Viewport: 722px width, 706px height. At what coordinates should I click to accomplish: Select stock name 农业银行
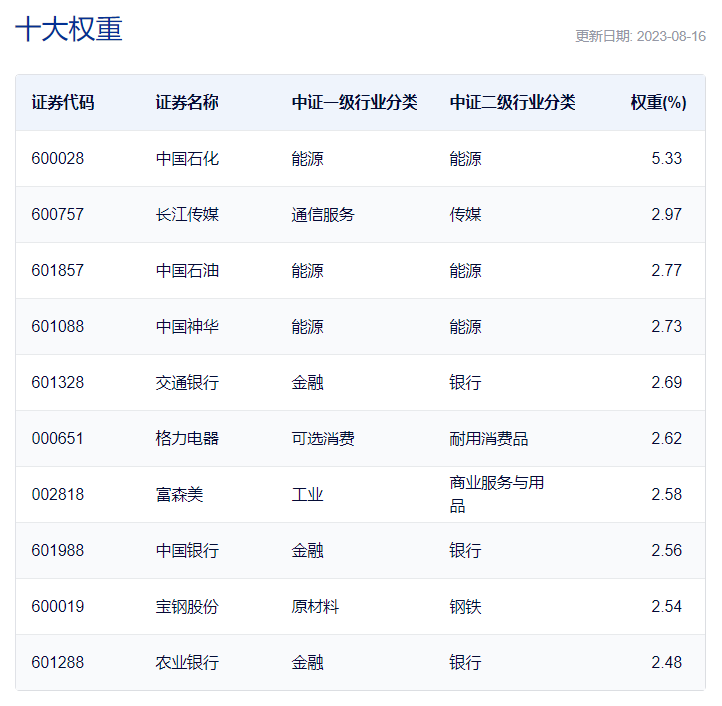coord(187,663)
